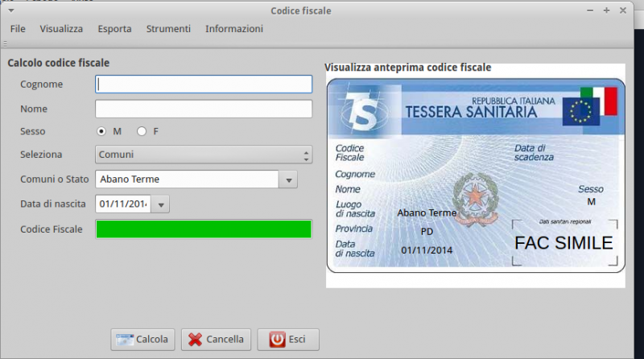Click the green Codice Fiscale result field
Screen dimensions: 644x359
[204, 229]
